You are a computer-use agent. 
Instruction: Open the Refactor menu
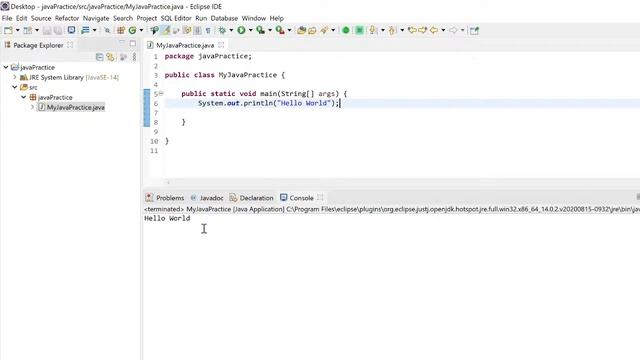point(67,18)
